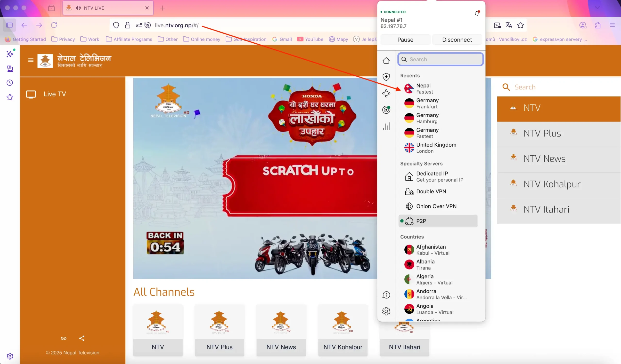The image size is (621, 364).
Task: Select NTV Kohalpur in channel list
Action: point(559,184)
